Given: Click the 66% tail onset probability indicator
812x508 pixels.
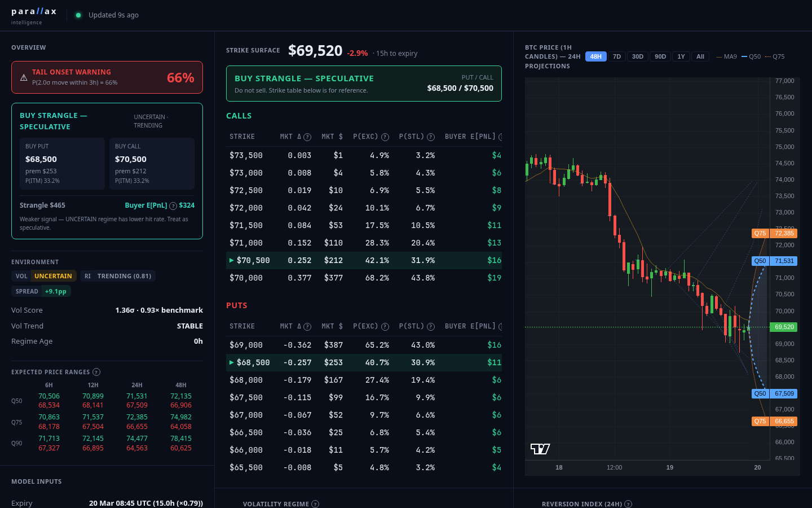Looking at the screenshot, I should tap(180, 77).
